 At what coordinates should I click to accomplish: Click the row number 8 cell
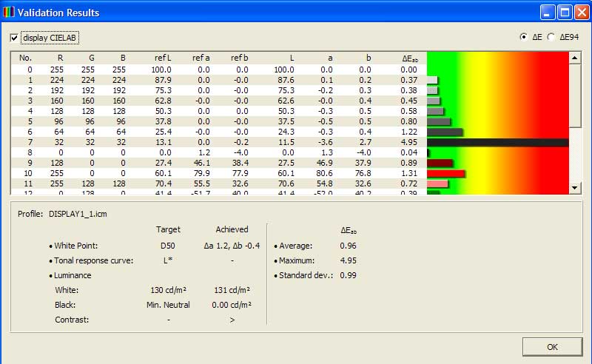click(30, 152)
